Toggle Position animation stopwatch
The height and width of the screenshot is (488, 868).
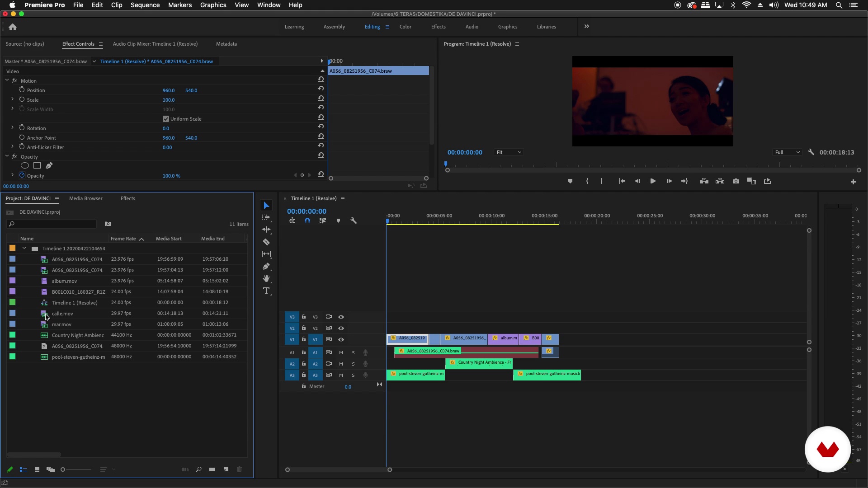pyautogui.click(x=22, y=90)
